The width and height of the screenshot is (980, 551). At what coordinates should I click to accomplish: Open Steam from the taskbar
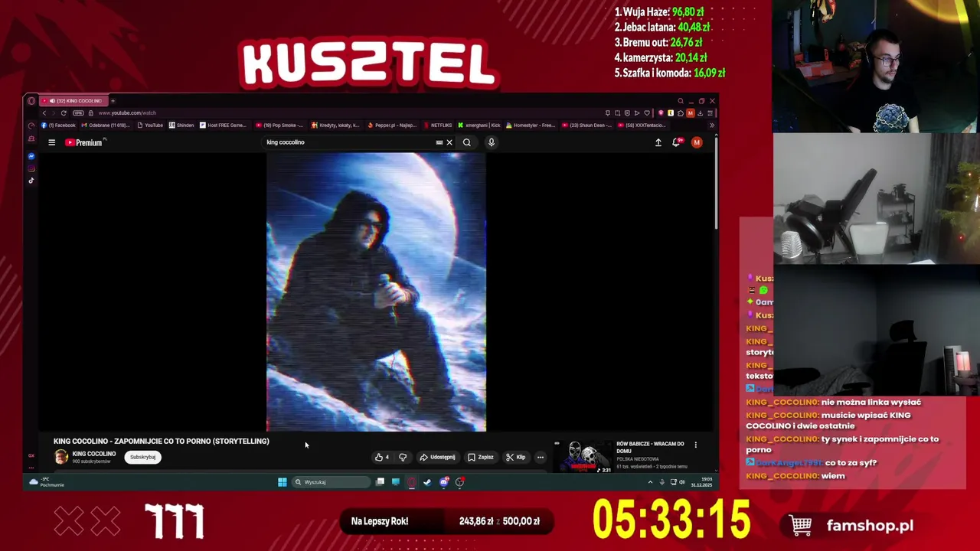point(427,482)
